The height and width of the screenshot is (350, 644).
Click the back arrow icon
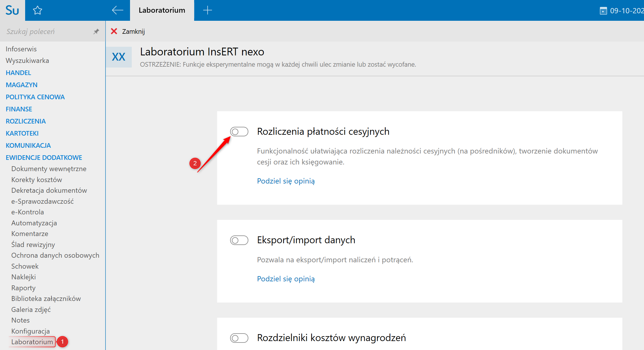(117, 10)
